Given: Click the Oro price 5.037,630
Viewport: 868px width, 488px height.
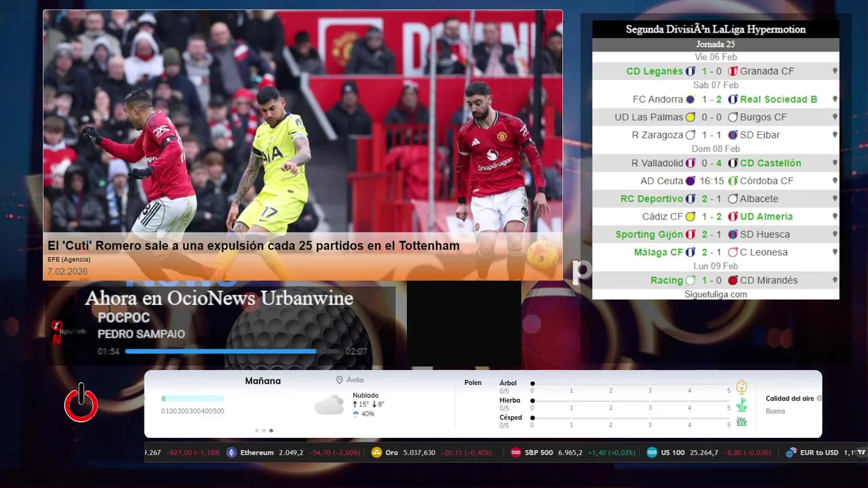Looking at the screenshot, I should click(x=419, y=453).
